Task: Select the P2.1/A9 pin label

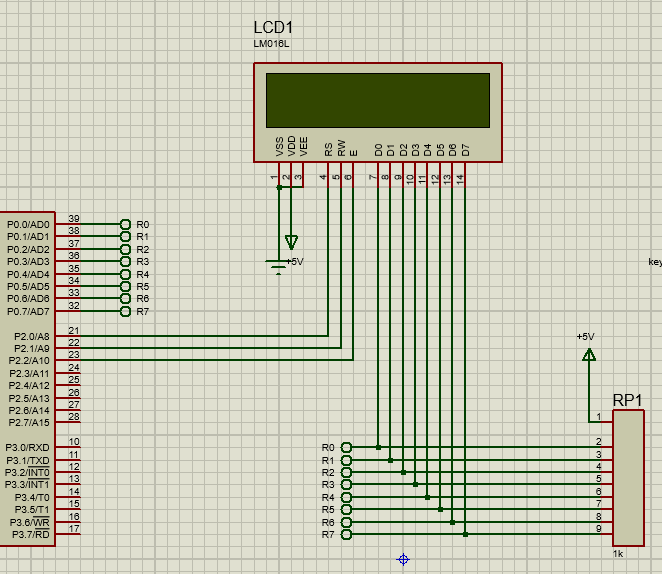Action: 32,349
